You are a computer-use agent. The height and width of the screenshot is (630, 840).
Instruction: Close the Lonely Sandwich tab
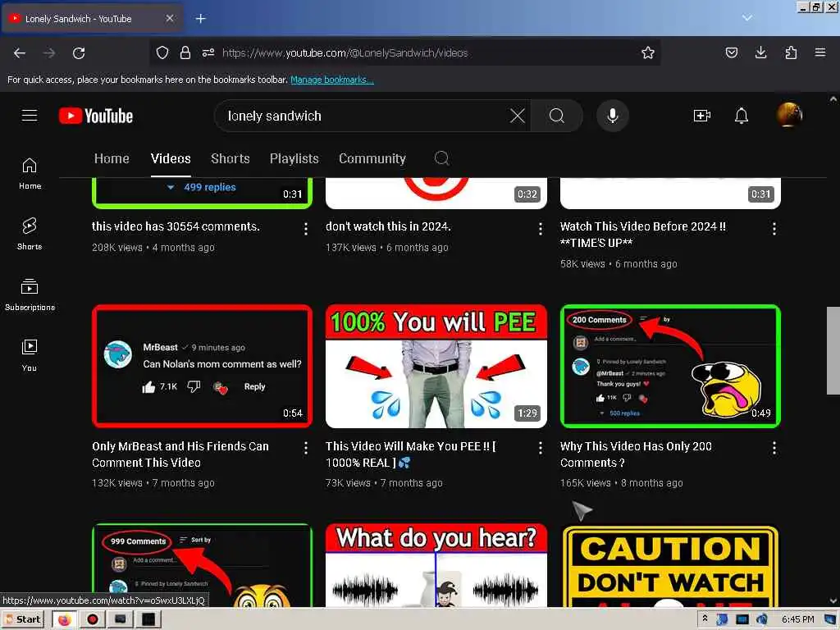coord(169,18)
